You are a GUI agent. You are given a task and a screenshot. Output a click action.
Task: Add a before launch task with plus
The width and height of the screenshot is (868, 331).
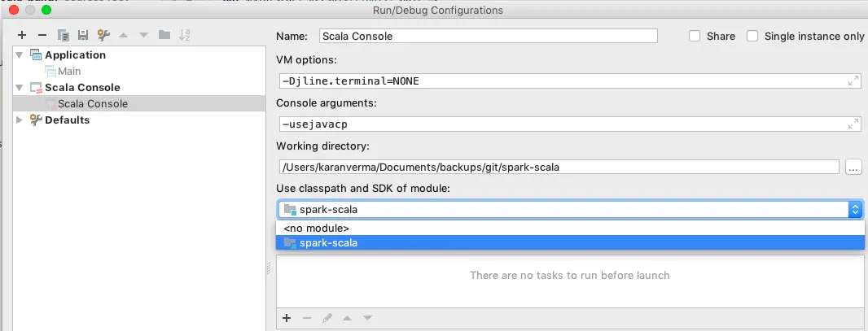point(287,318)
